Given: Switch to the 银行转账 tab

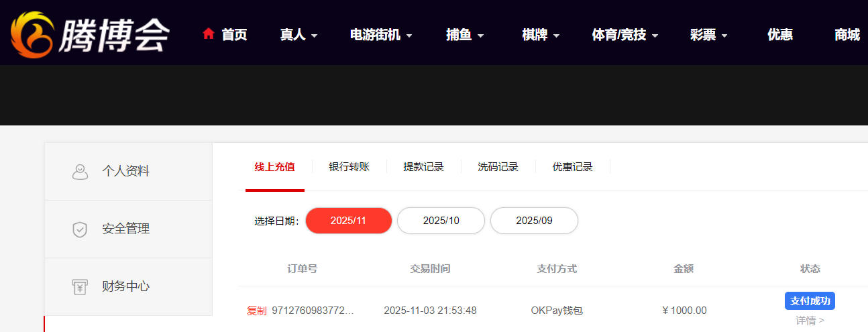Looking at the screenshot, I should pyautogui.click(x=349, y=167).
